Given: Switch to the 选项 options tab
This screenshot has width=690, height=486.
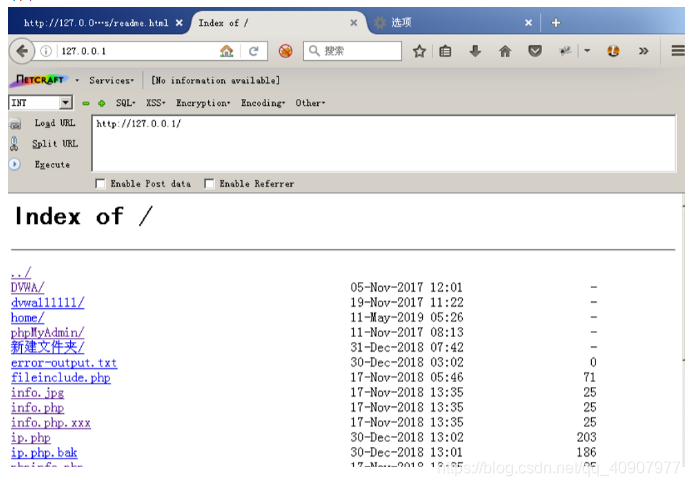Looking at the screenshot, I should point(401,23).
